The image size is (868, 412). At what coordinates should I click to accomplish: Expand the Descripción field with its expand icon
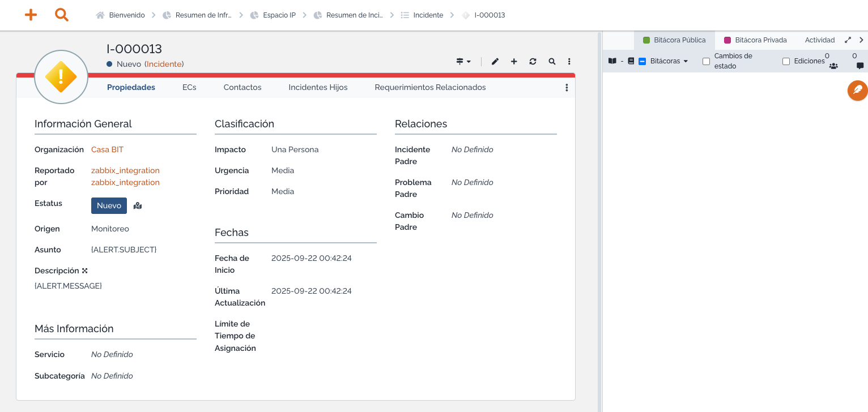point(85,271)
